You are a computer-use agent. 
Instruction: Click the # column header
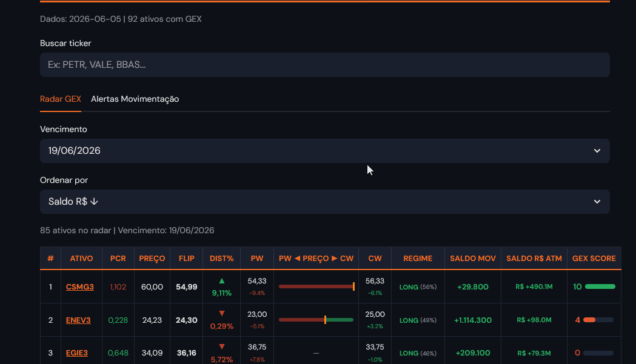pos(51,258)
